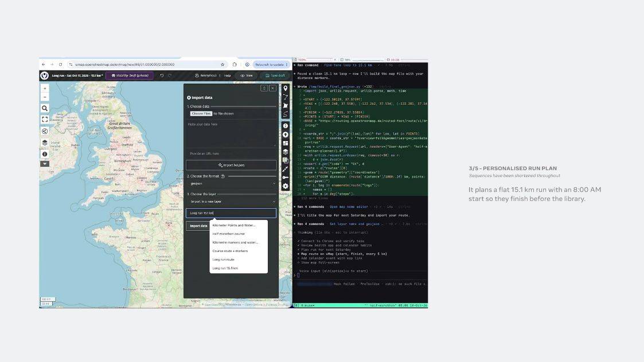
Task: Open the import data upload icon in edit toolbar
Action: point(286,135)
